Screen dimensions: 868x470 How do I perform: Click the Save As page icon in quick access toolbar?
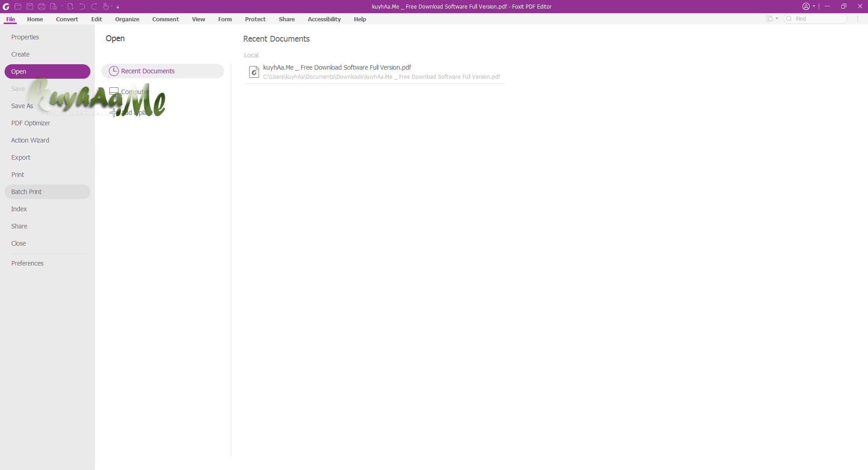click(53, 6)
